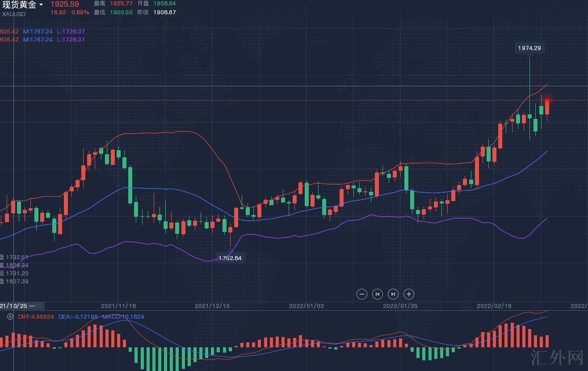Select the 1752.84 low price label
This screenshot has width=588, height=371.
[x=230, y=258]
